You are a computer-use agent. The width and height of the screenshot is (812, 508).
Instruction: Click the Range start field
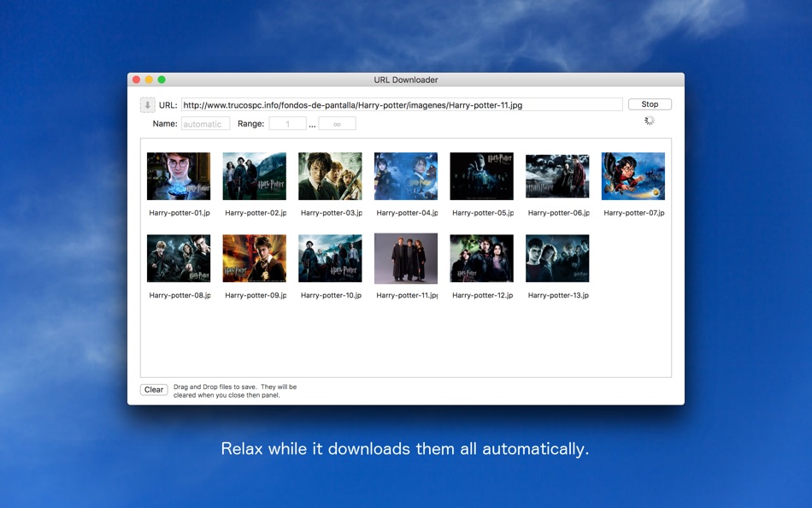click(287, 124)
